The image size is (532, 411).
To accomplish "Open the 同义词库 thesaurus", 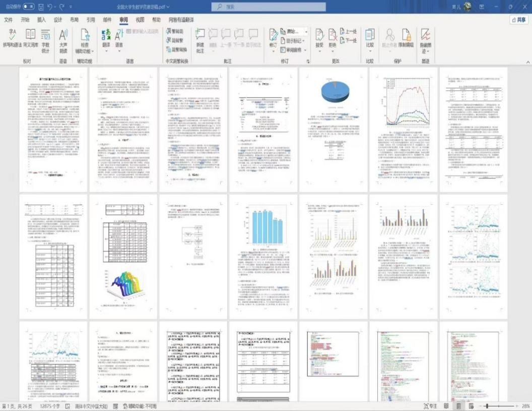I will 31,37.
